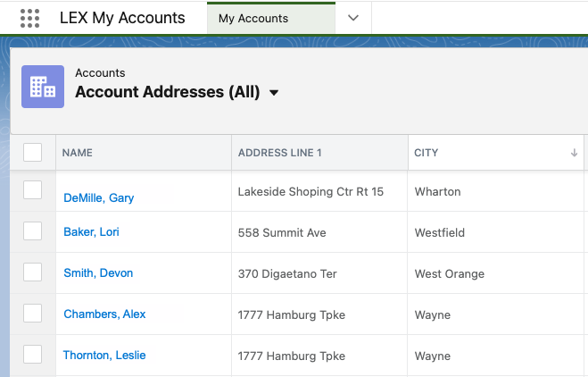Click the Accounts building icon
The height and width of the screenshot is (377, 588).
[x=43, y=87]
